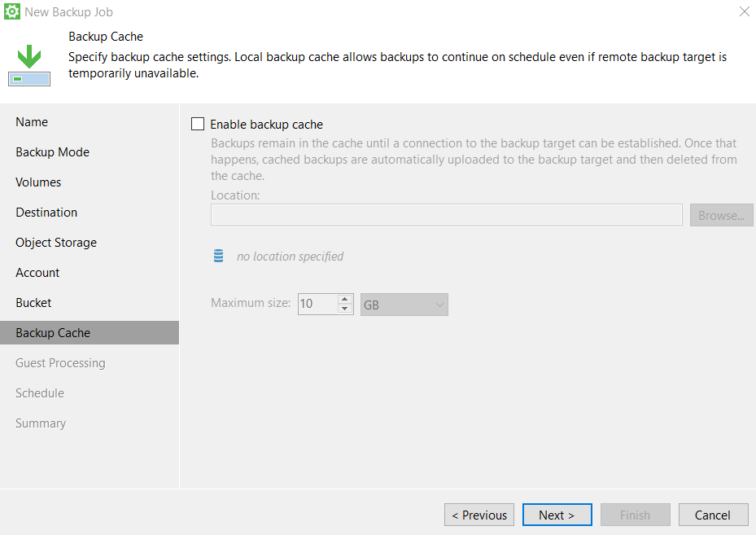
Task: Go back with the Previous button
Action: point(479,515)
